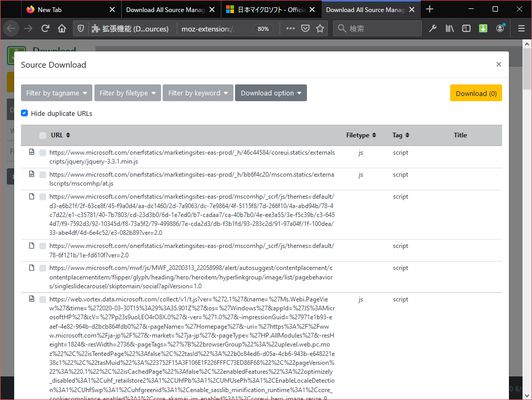Open Filter by tagname dropdown

click(x=56, y=93)
